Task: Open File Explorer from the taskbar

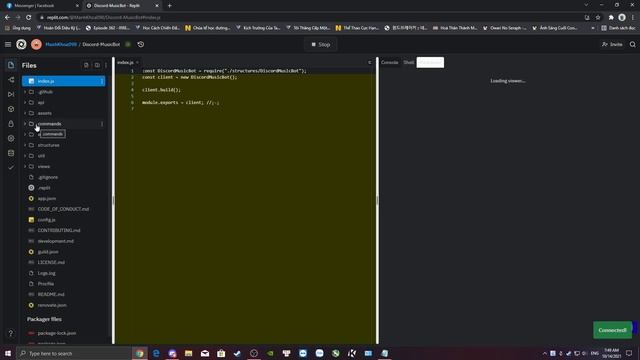Action: pos(189,353)
